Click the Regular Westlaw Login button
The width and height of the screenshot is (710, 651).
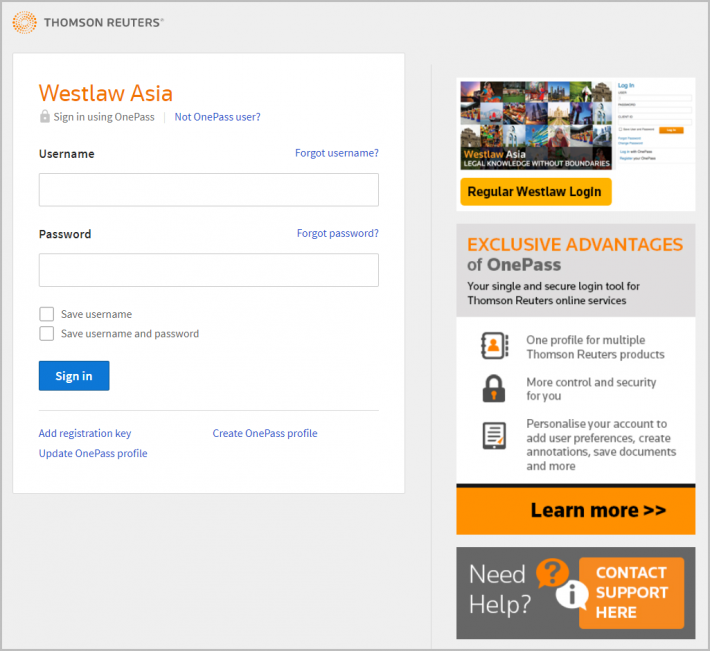[x=536, y=191]
